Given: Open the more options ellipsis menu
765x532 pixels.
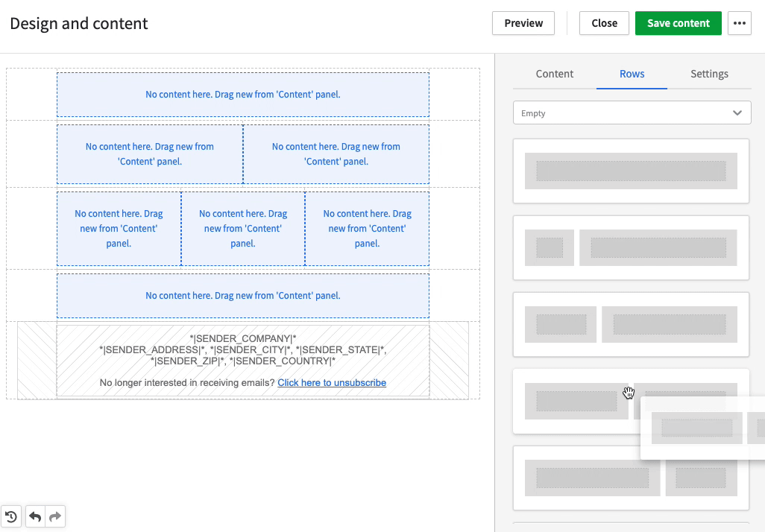Looking at the screenshot, I should tap(739, 23).
